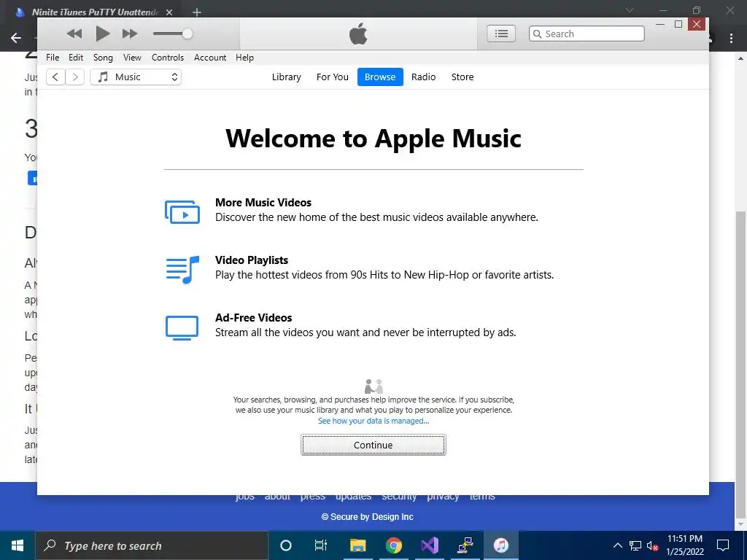Screen dimensions: 747x560
Task: Maximize the iTunes window
Action: (678, 24)
